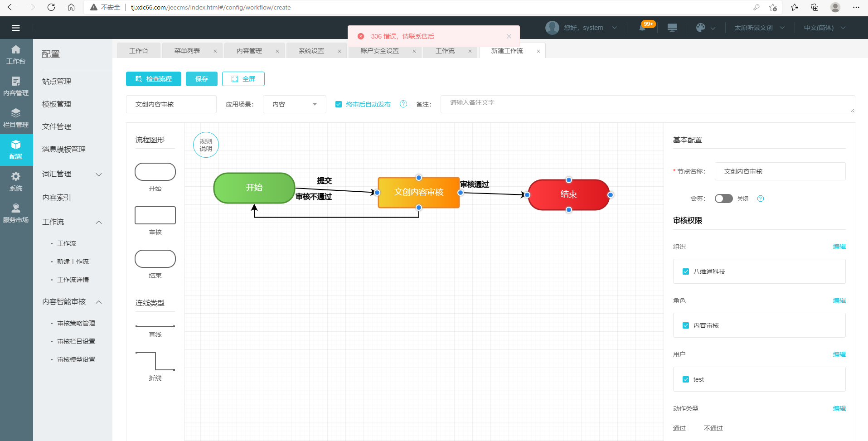Edit 用户 permissions link
The height and width of the screenshot is (441, 868).
(839, 354)
